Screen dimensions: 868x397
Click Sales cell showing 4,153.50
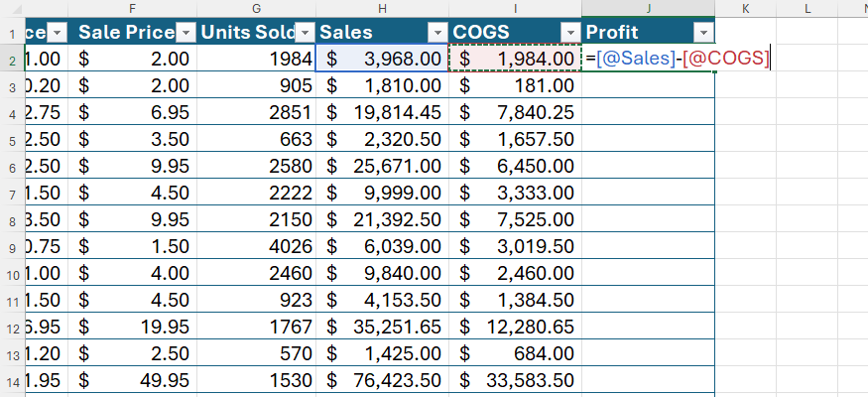point(382,300)
